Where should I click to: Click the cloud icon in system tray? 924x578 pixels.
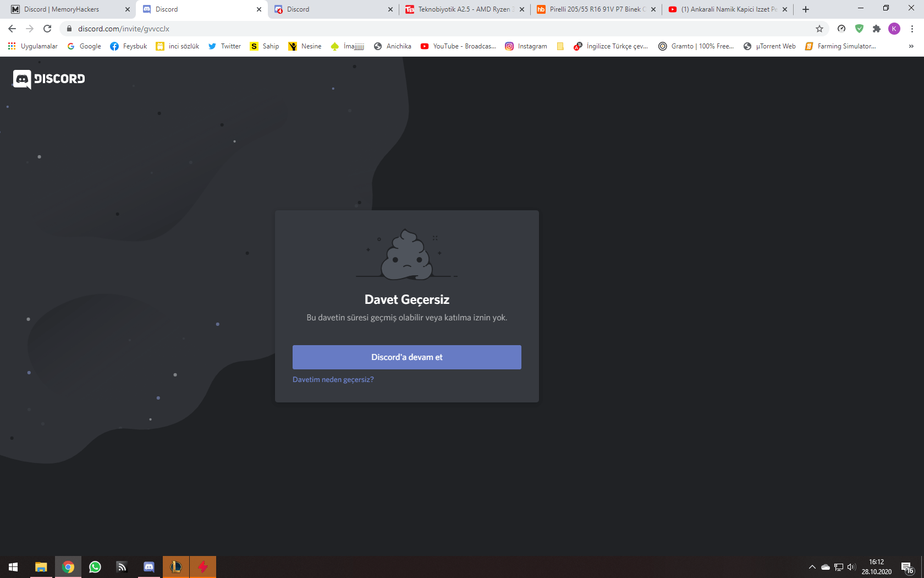coord(826,567)
